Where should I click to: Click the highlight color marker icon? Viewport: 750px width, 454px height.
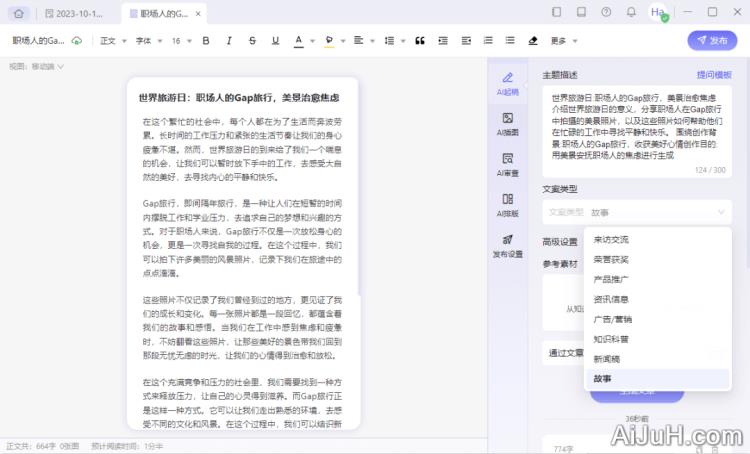click(x=329, y=41)
